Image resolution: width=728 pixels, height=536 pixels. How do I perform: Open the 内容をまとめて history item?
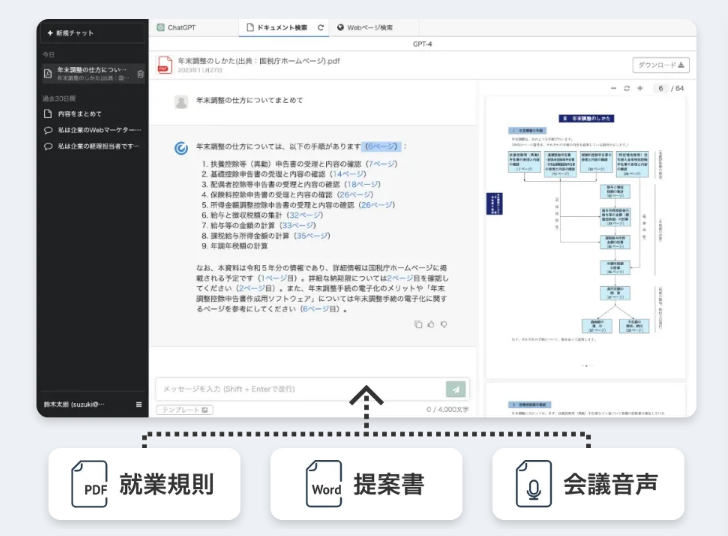click(79, 114)
